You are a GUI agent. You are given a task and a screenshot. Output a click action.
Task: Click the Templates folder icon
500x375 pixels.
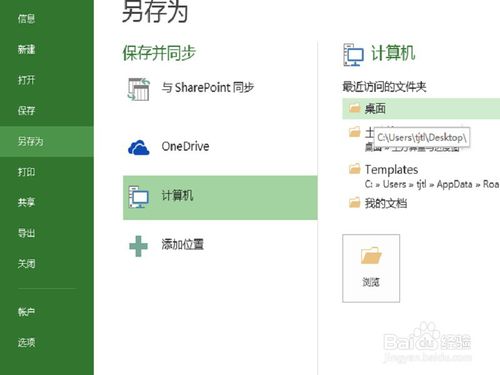(354, 169)
